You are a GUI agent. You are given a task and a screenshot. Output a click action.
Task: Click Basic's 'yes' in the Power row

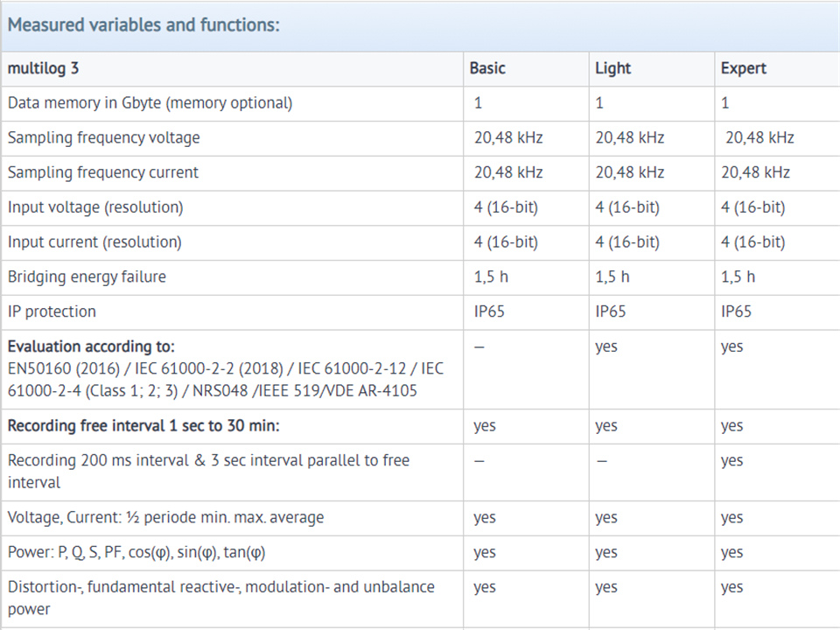coord(485,552)
